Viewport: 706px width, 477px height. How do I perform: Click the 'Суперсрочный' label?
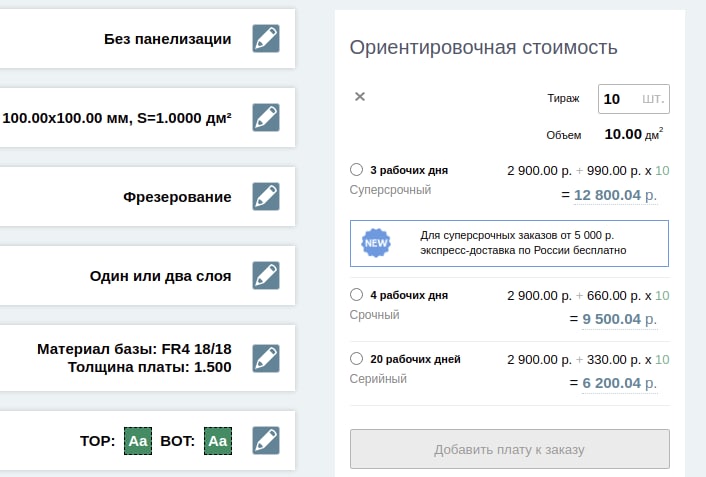(390, 190)
